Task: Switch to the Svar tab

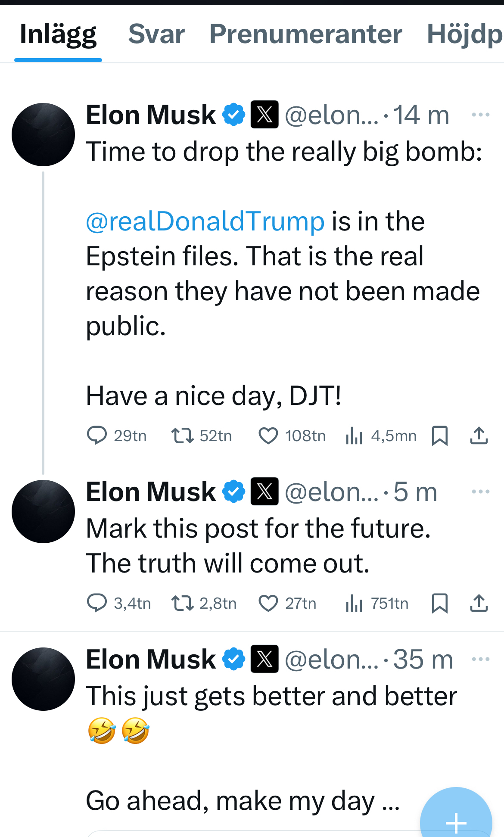Action: 156,34
